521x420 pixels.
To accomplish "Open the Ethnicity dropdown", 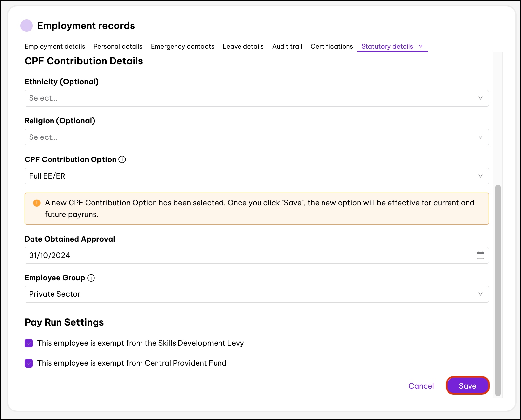I will [x=256, y=98].
